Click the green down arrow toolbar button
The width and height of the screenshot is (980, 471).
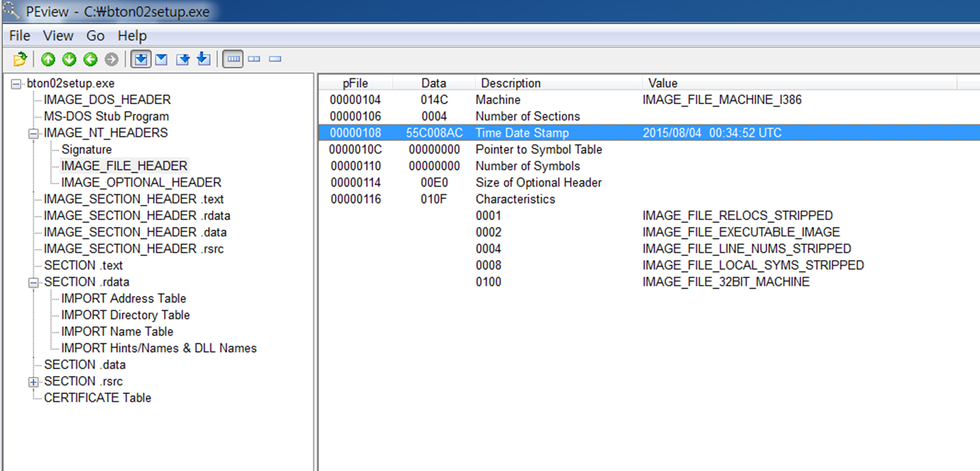point(69,59)
